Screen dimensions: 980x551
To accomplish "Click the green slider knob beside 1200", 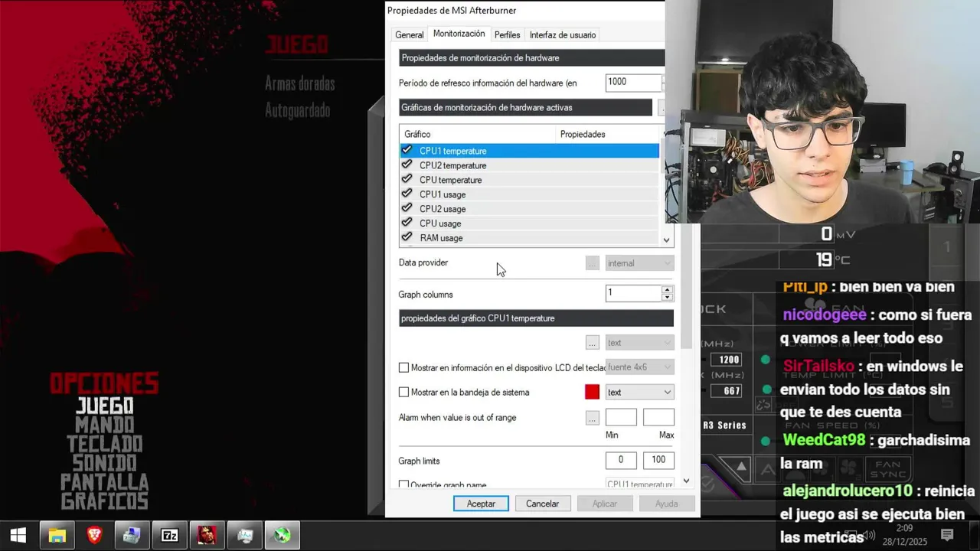I will 765,360.
